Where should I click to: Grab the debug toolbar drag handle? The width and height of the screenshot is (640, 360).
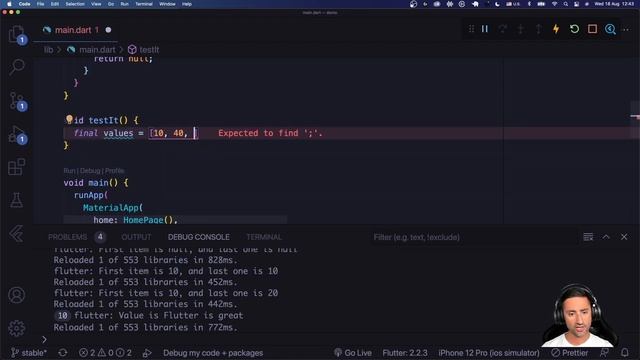click(x=471, y=29)
